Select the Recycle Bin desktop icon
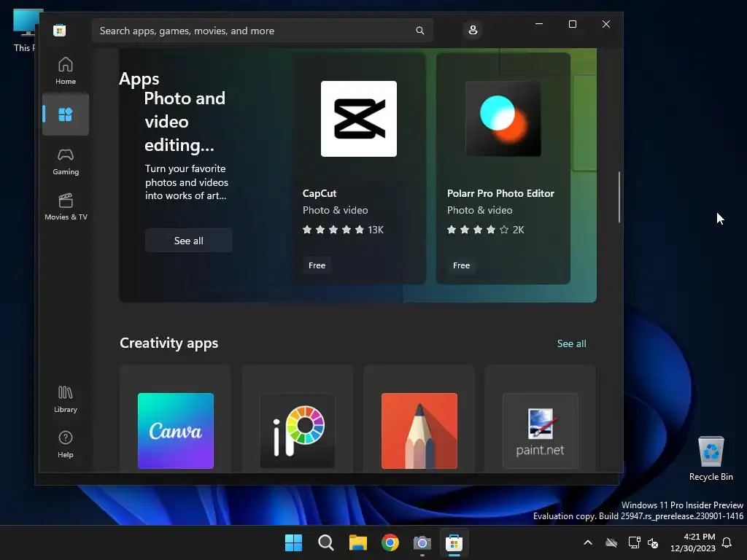 pyautogui.click(x=711, y=458)
